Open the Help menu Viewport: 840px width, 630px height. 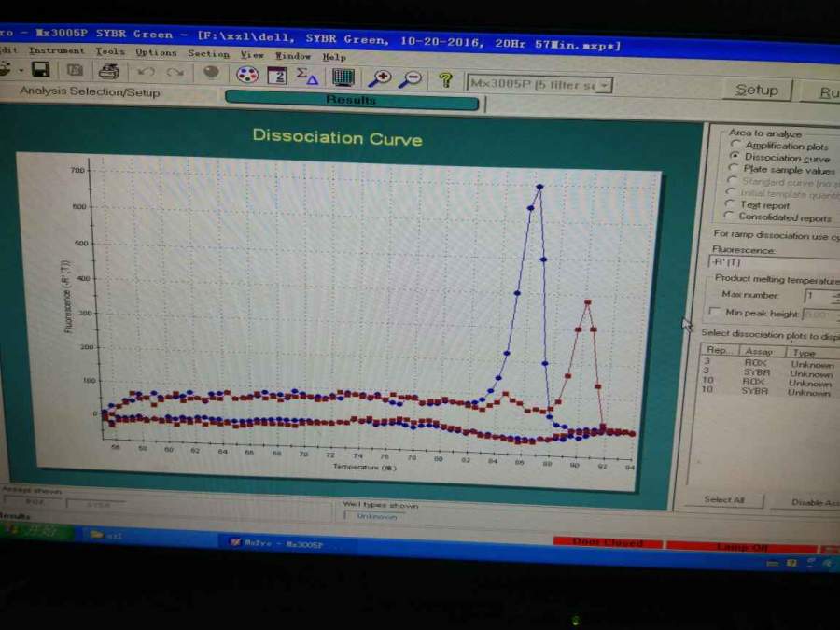pos(334,57)
